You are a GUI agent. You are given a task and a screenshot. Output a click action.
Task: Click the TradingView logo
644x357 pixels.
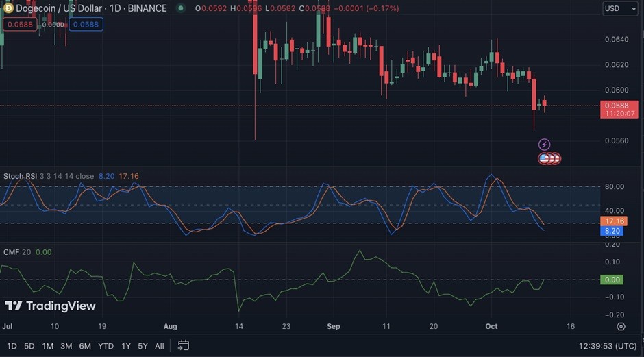50,306
